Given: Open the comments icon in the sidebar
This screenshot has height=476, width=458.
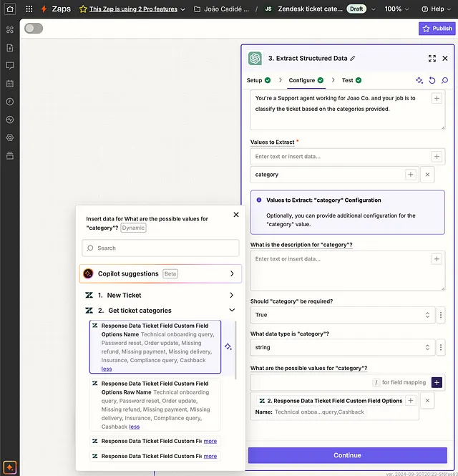Looking at the screenshot, I should click(10, 66).
